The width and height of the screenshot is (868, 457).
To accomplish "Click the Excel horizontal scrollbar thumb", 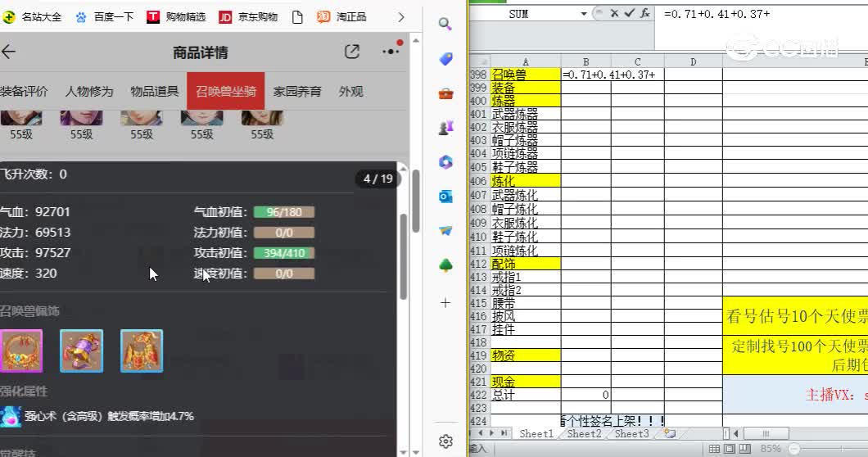I will (x=766, y=433).
